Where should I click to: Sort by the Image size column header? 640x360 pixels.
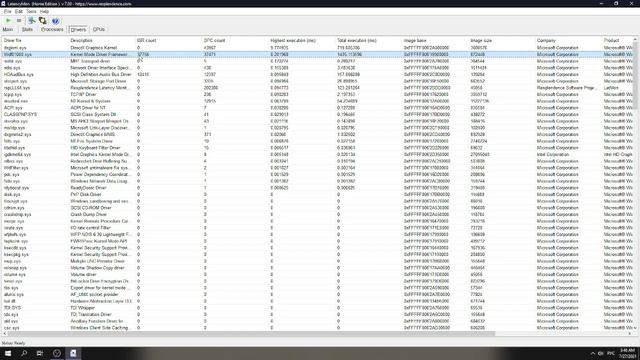tap(502, 40)
